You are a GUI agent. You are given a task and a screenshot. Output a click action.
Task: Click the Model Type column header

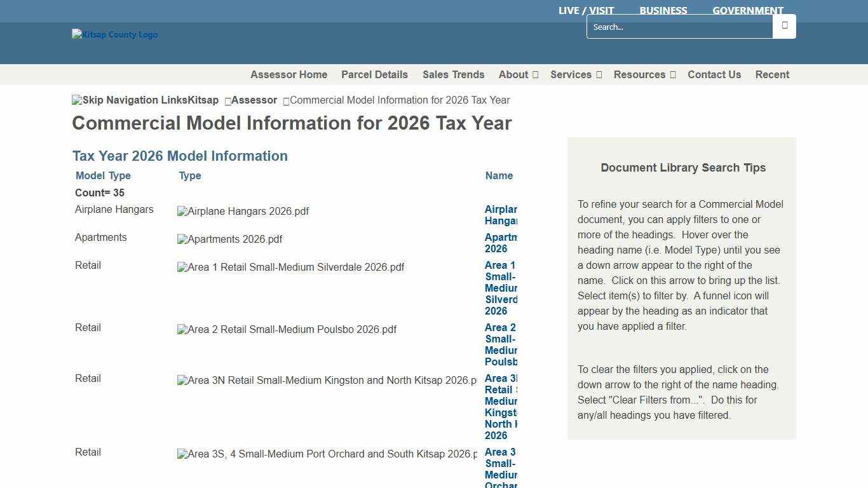coord(103,175)
